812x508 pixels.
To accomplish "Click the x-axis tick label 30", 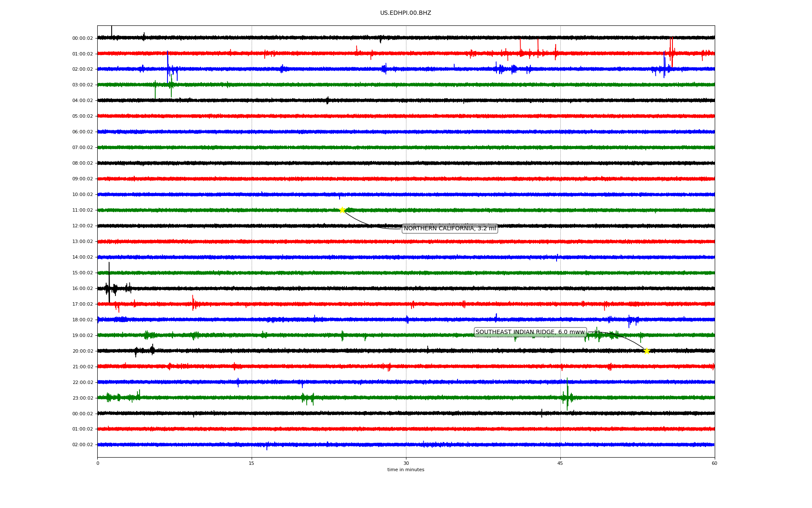I will [x=406, y=463].
